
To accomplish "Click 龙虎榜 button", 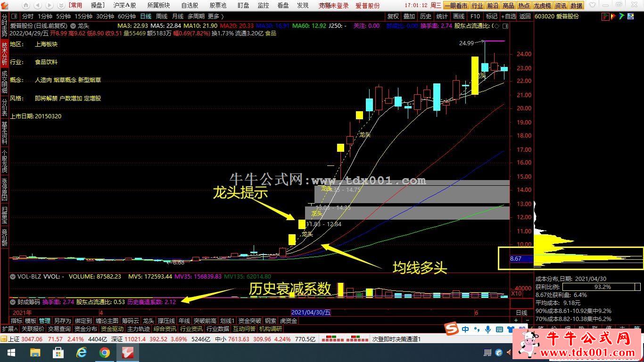I will pyautogui.click(x=542, y=6).
